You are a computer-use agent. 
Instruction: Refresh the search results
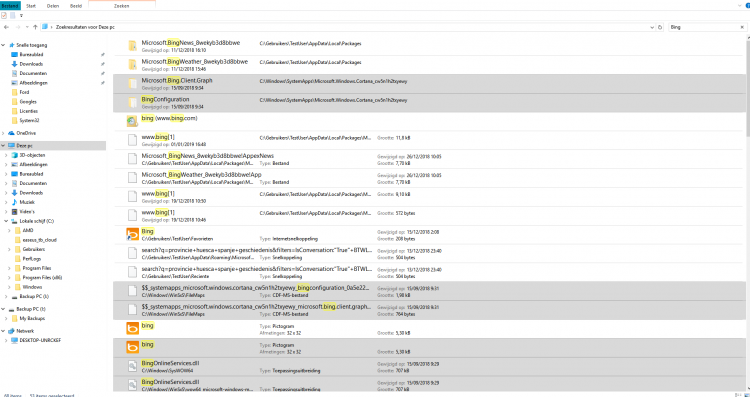660,27
